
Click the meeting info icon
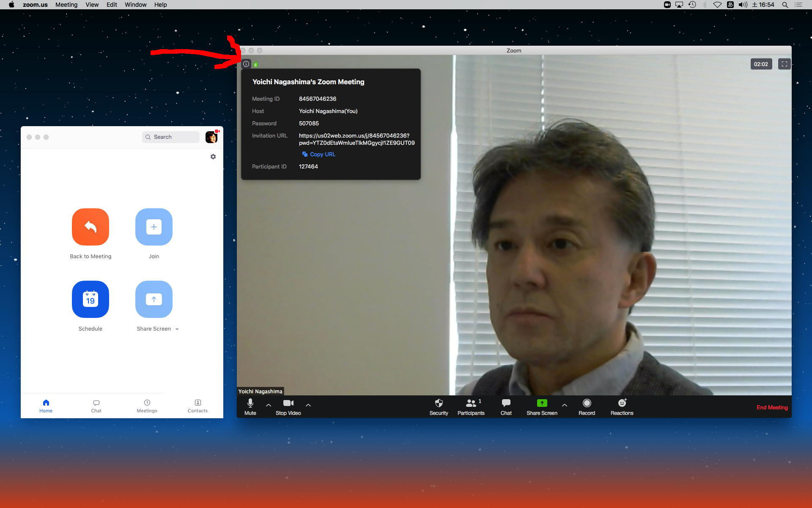pos(246,64)
